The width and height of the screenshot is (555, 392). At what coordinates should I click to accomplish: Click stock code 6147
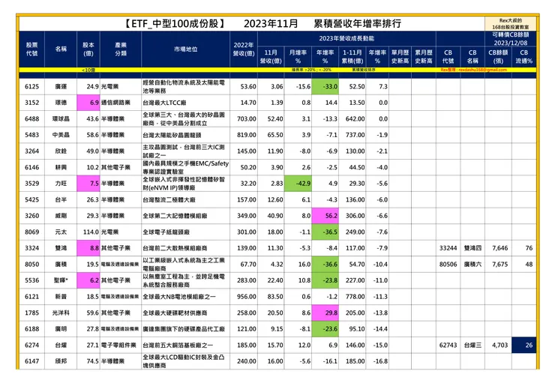pos(31,361)
